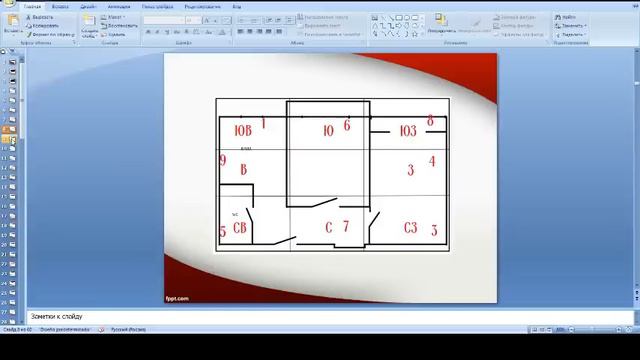Click the ЮВ label on the slide
This screenshot has width=640, height=360.
coord(243,131)
